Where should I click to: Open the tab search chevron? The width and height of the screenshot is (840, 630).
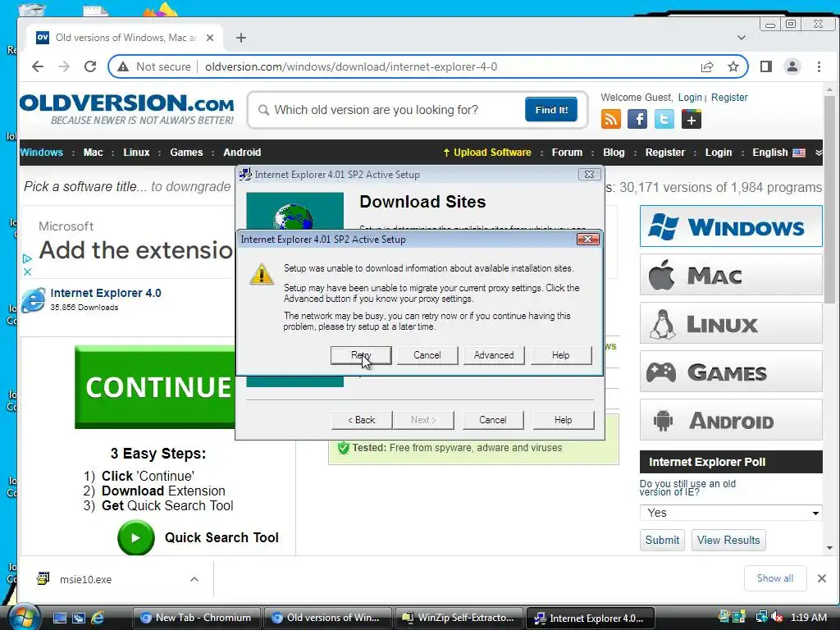click(x=742, y=38)
